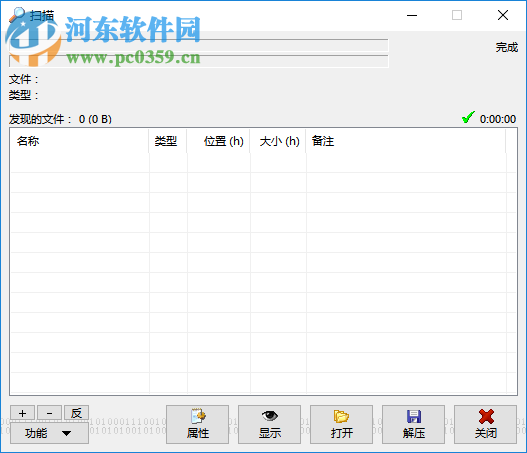Image resolution: width=527 pixels, height=453 pixels.
Task: Click the 显示 eye button
Action: pyautogui.click(x=270, y=425)
